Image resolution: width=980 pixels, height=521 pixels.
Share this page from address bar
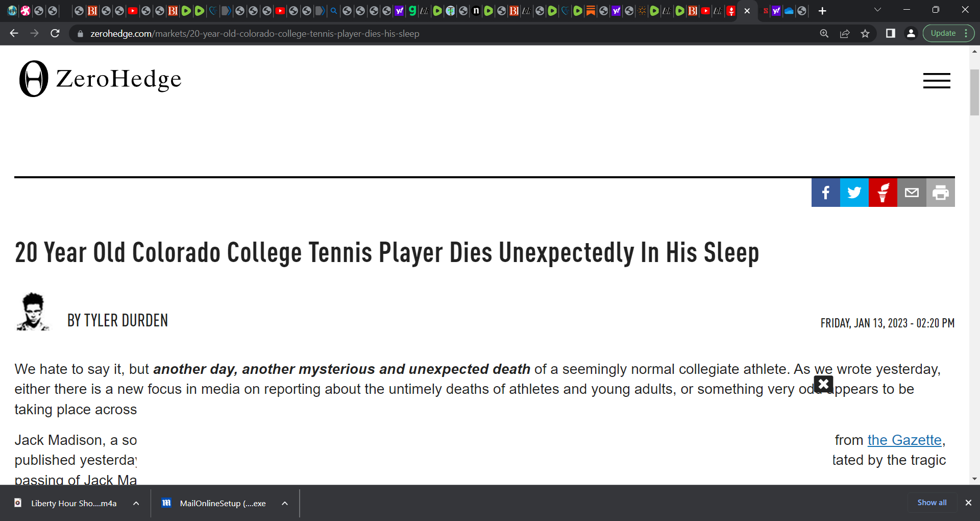(x=845, y=33)
